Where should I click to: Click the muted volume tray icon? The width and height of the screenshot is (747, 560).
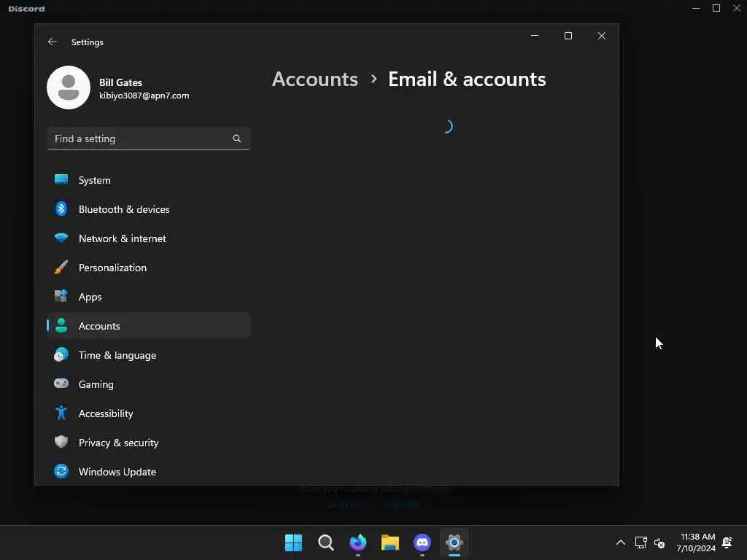659,542
